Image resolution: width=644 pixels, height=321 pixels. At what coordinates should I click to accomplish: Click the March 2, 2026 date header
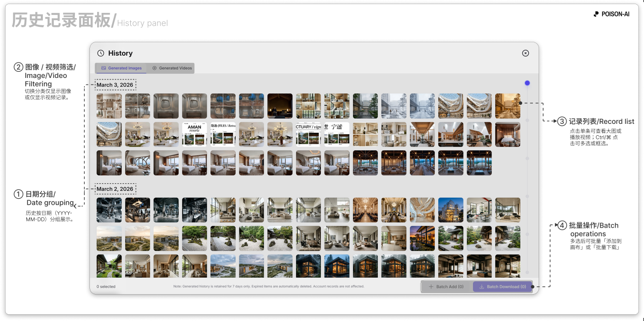[115, 189]
